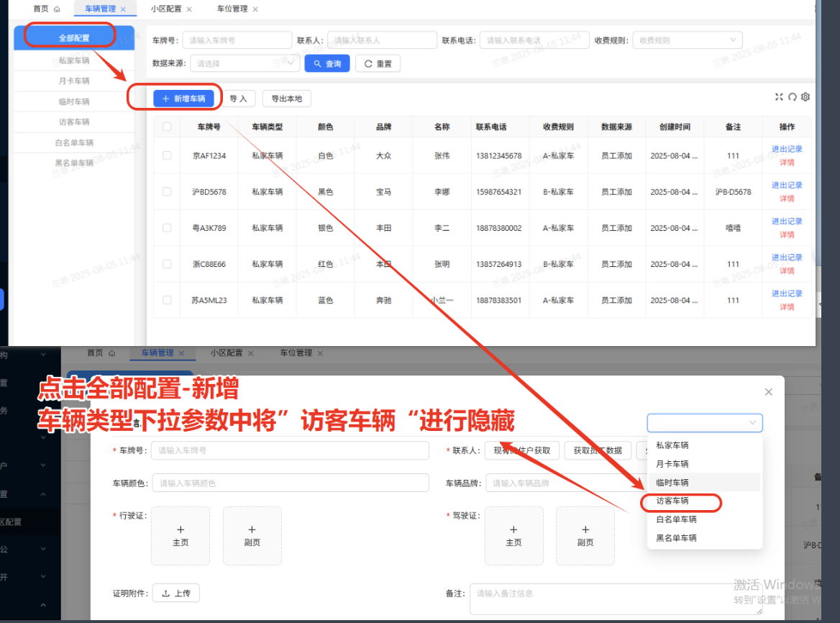The height and width of the screenshot is (623, 840).
Task: Open 进出记录 link for 沪BD5678
Action: click(787, 186)
